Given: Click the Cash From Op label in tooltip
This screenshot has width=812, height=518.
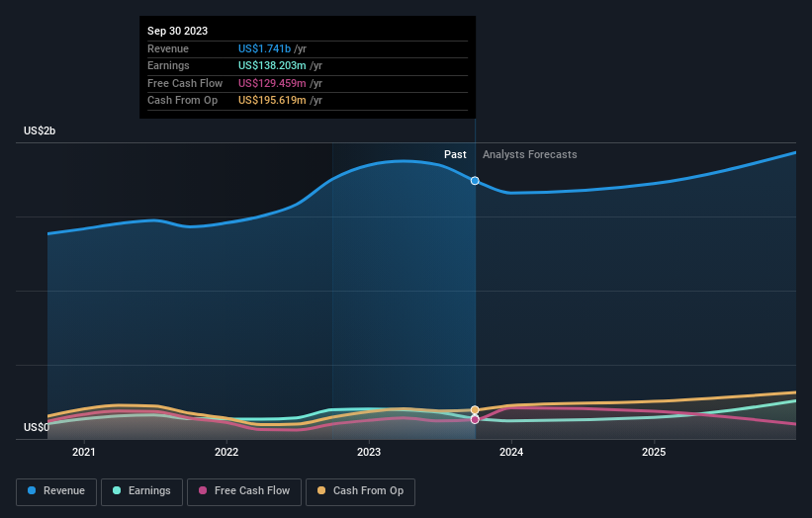Looking at the screenshot, I should click(x=182, y=101).
